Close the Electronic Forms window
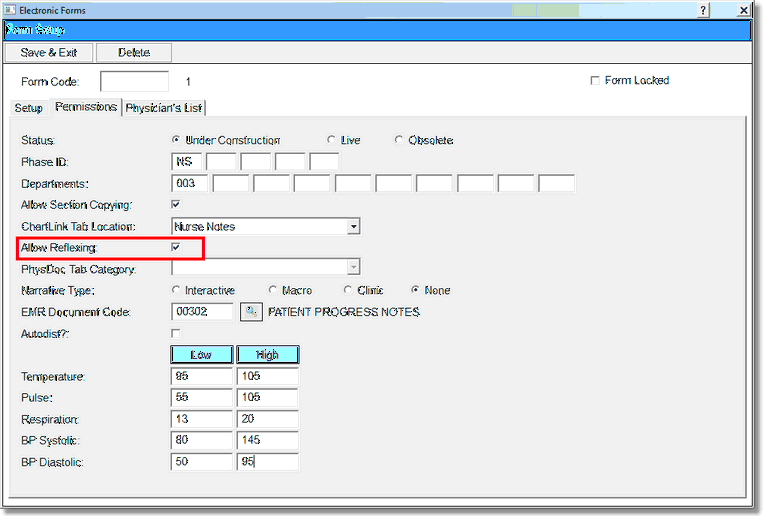 click(x=743, y=10)
